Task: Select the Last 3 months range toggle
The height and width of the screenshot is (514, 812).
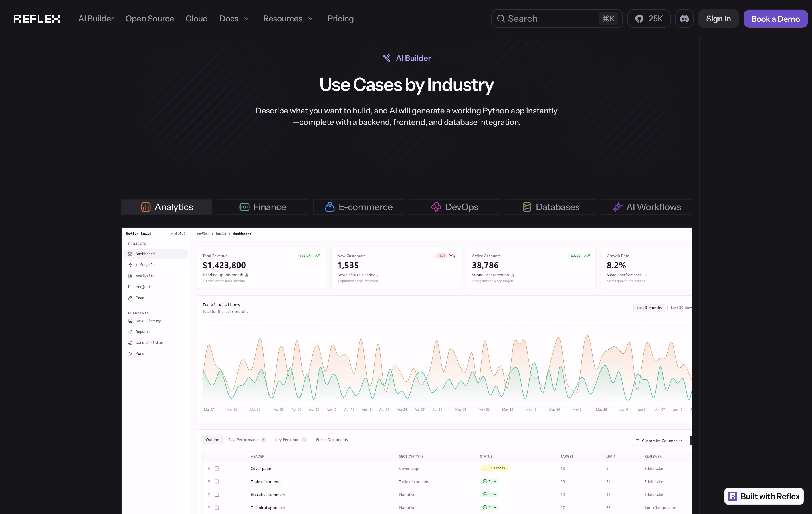Action: click(x=649, y=308)
